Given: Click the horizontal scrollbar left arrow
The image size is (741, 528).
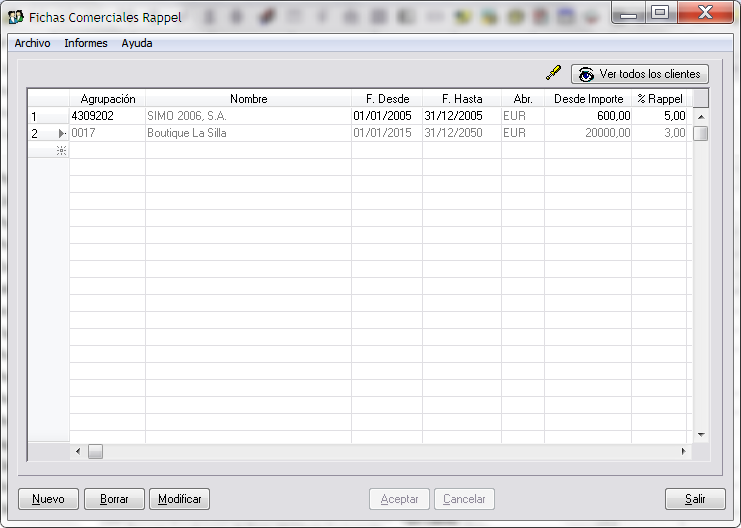Looking at the screenshot, I should 78,451.
